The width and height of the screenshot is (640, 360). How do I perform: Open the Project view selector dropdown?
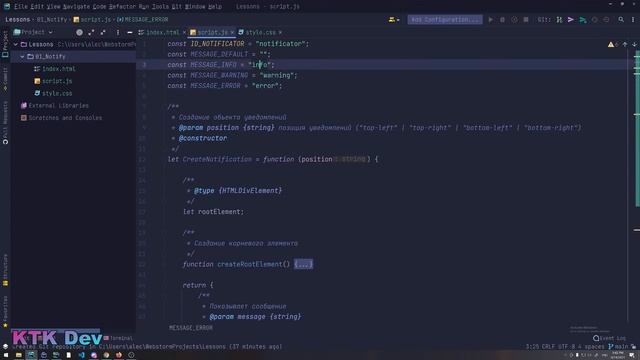pyautogui.click(x=33, y=32)
